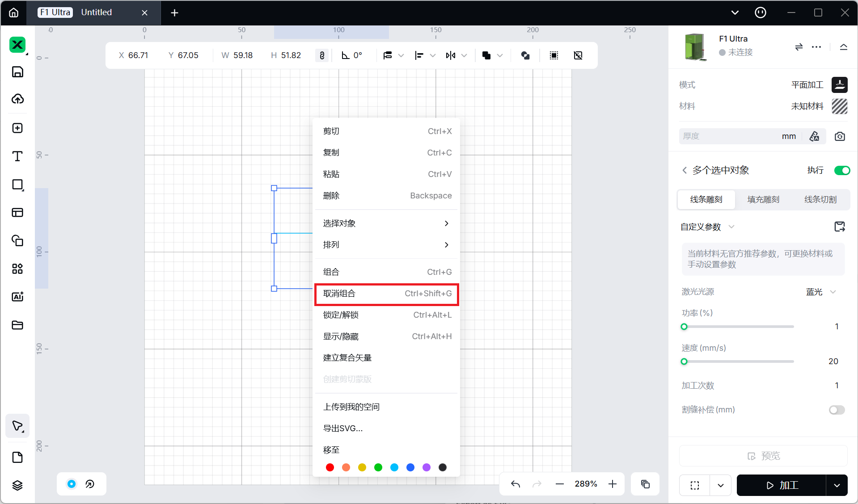Choose 取消组合 from the context menu
The image size is (858, 504).
[x=386, y=294]
